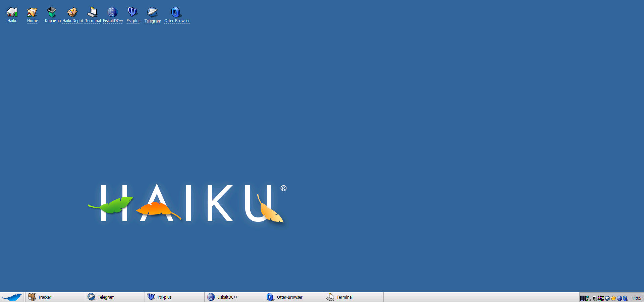The height and width of the screenshot is (302, 644).
Task: Open the power status tray icon
Action: [595, 298]
